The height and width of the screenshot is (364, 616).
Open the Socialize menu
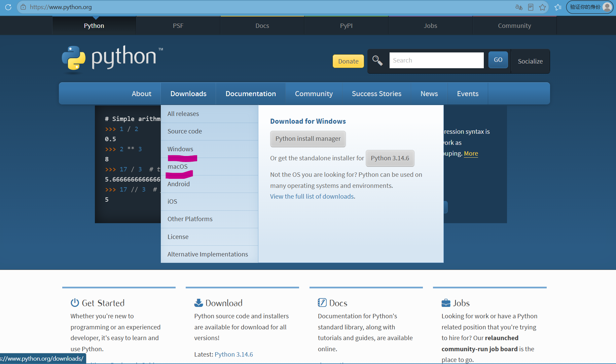530,61
